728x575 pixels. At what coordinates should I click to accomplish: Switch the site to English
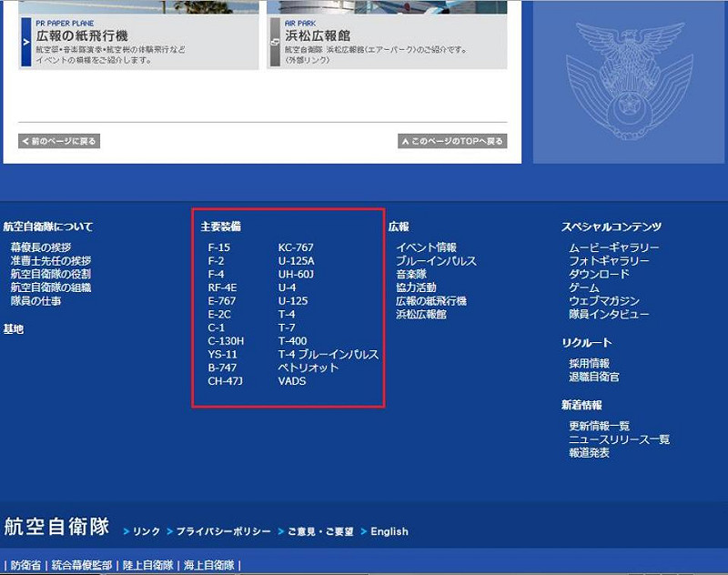[x=389, y=531]
